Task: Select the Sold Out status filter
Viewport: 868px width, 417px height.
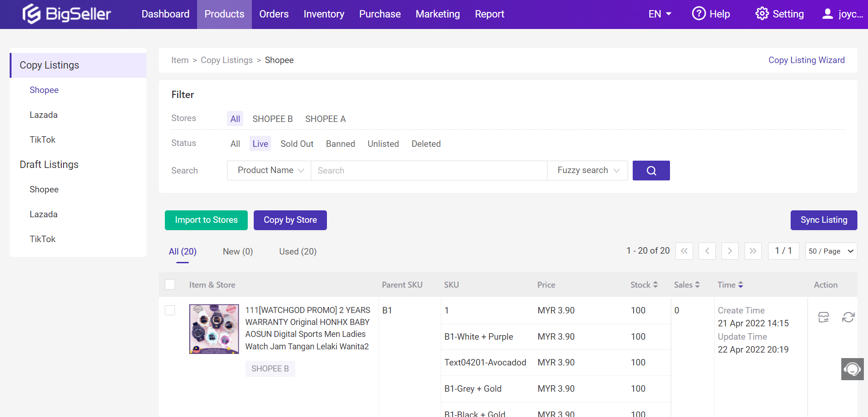Action: point(297,144)
